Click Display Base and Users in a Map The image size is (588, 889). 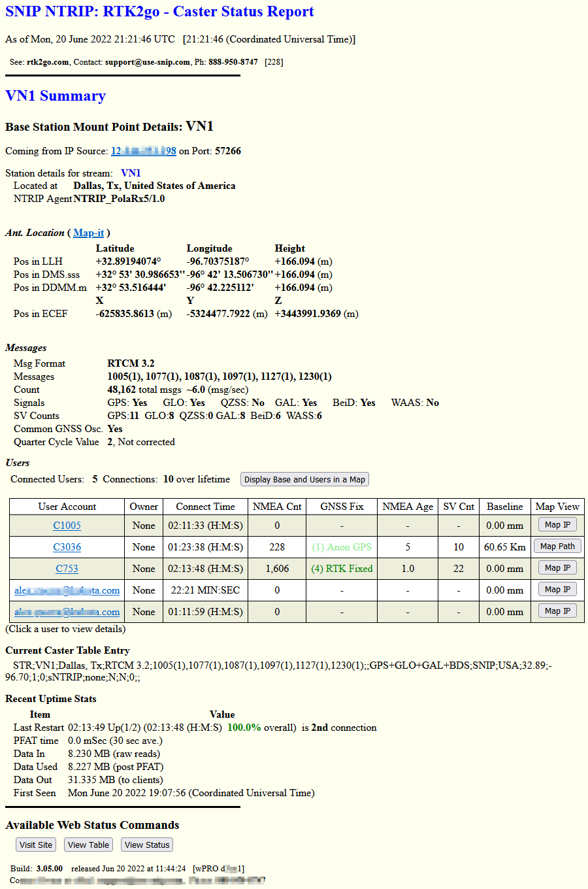(x=304, y=480)
